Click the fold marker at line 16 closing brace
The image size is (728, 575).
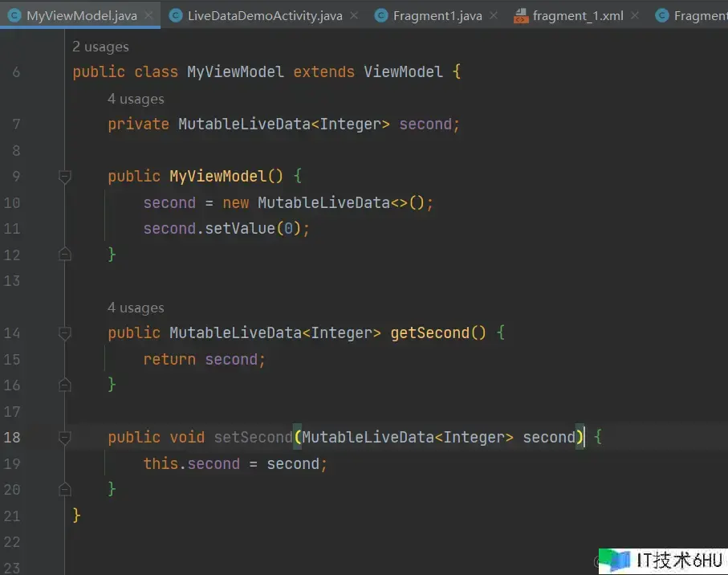click(65, 385)
